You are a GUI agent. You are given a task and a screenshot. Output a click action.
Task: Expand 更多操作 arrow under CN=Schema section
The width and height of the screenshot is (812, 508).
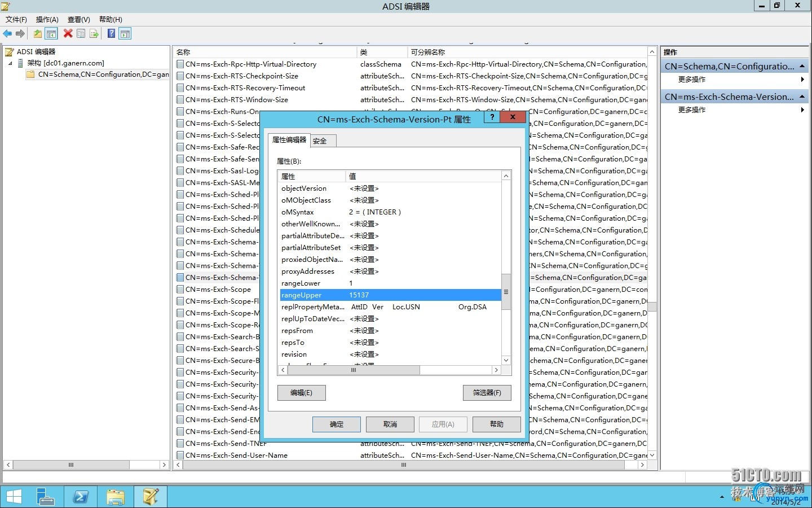(x=802, y=80)
